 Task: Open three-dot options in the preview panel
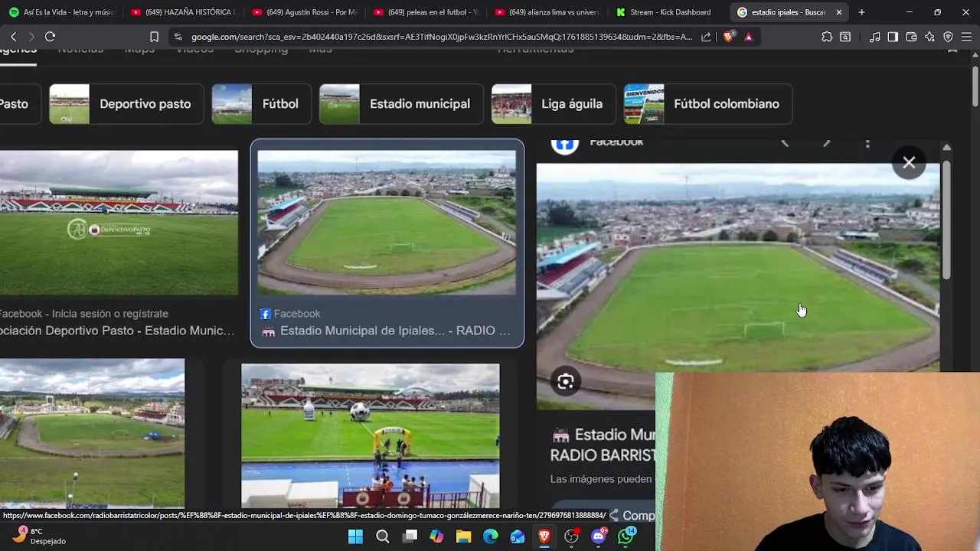tap(867, 142)
